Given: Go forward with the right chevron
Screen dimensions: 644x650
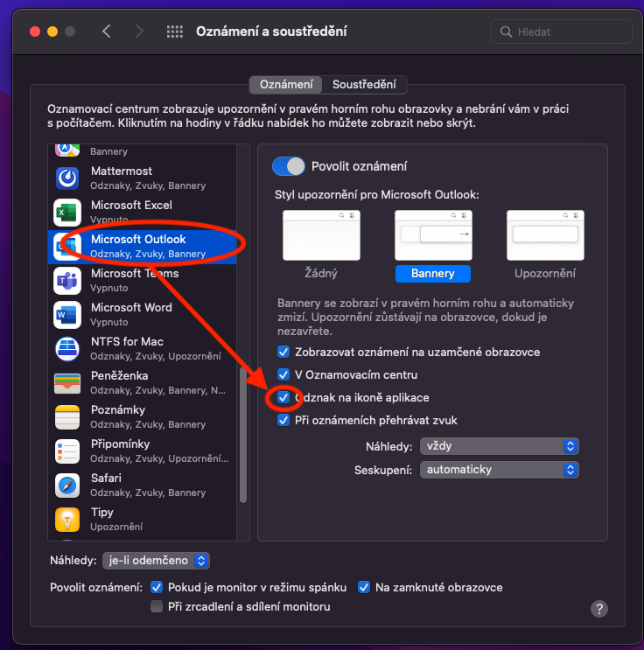Looking at the screenshot, I should [x=139, y=31].
